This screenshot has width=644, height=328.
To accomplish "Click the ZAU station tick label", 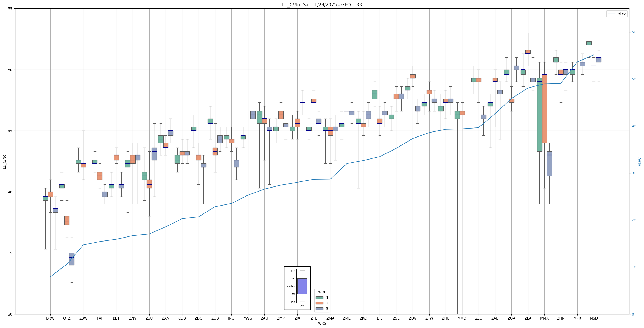I will click(264, 318).
